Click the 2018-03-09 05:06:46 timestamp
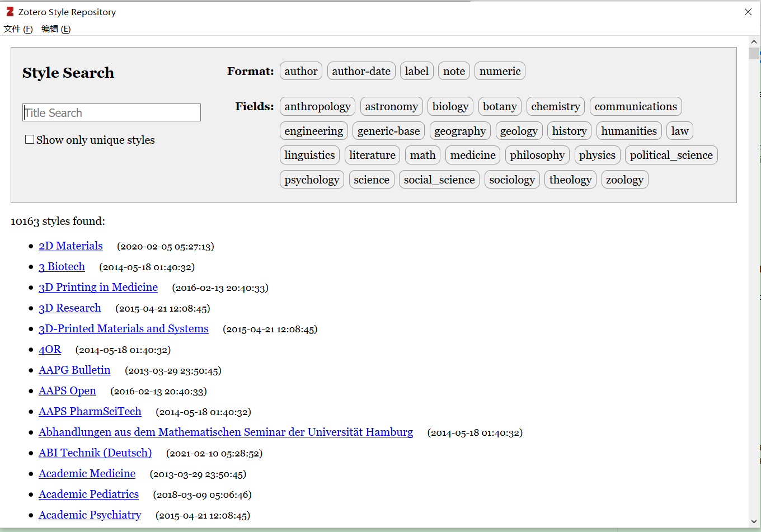This screenshot has width=761, height=532. 203,495
